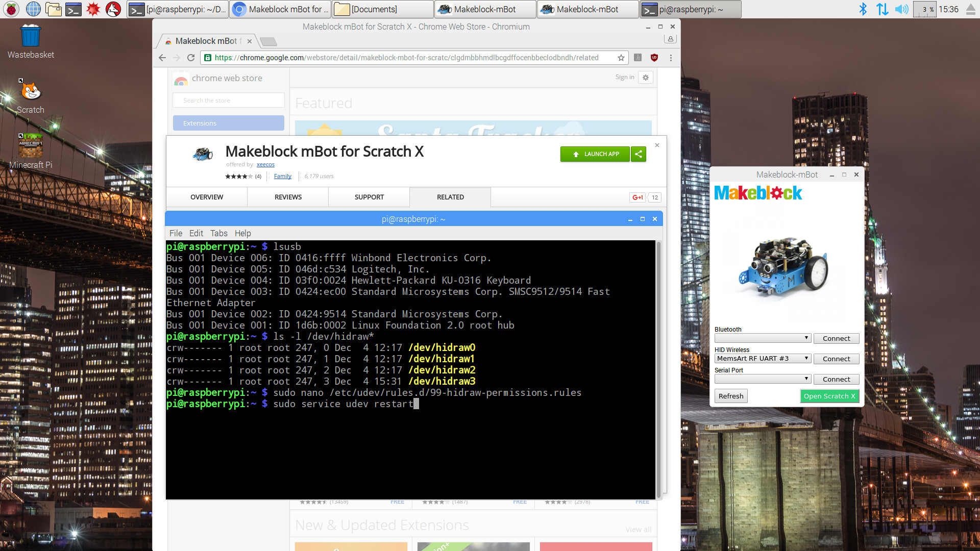Open the volume control tray icon

tap(902, 9)
